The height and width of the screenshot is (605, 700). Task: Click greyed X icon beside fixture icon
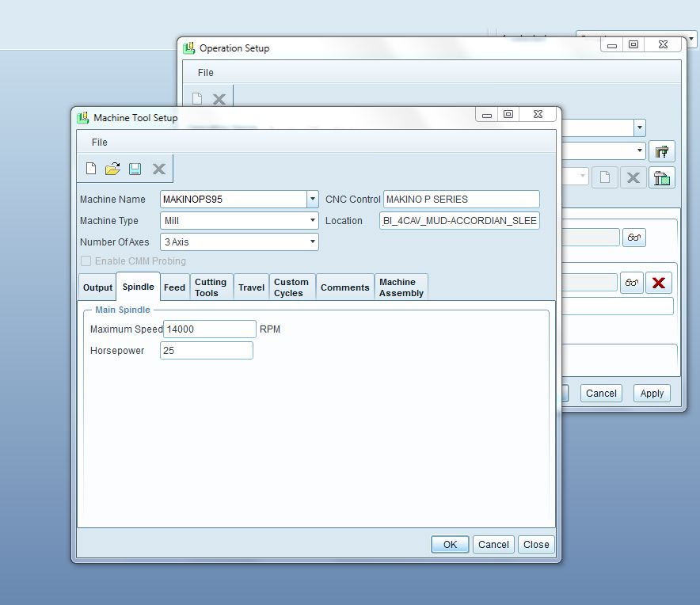click(633, 177)
